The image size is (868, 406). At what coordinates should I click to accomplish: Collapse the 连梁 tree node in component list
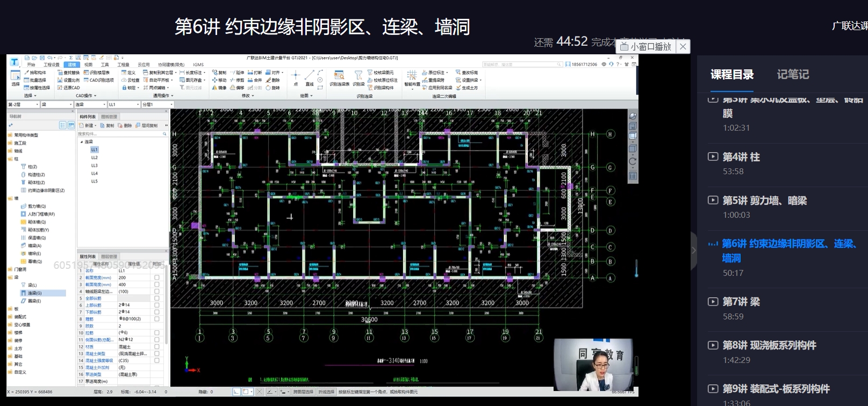[x=82, y=142]
